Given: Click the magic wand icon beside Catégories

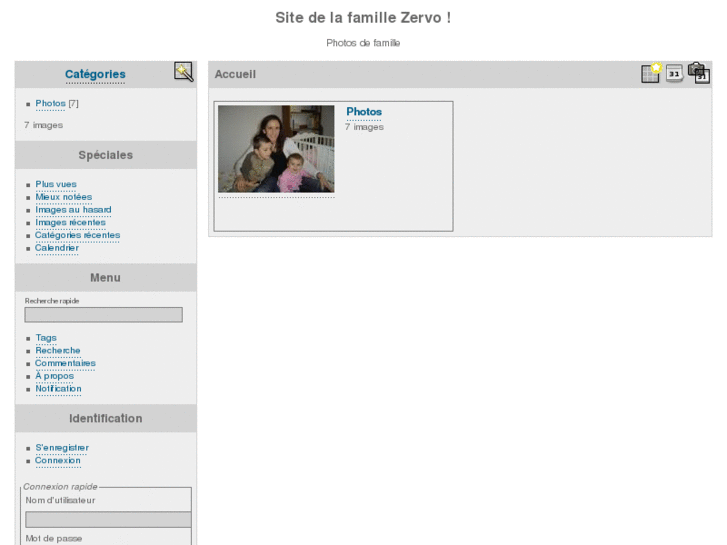Looking at the screenshot, I should (x=184, y=72).
